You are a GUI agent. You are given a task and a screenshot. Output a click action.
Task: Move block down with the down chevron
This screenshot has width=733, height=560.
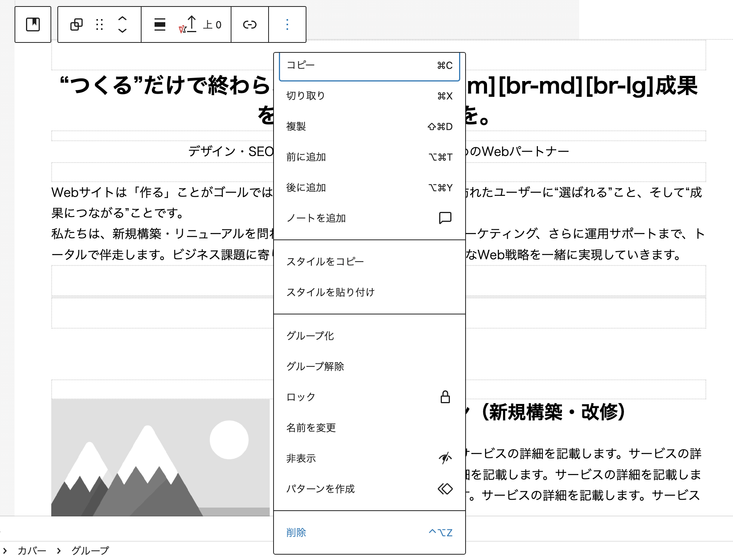tap(122, 31)
